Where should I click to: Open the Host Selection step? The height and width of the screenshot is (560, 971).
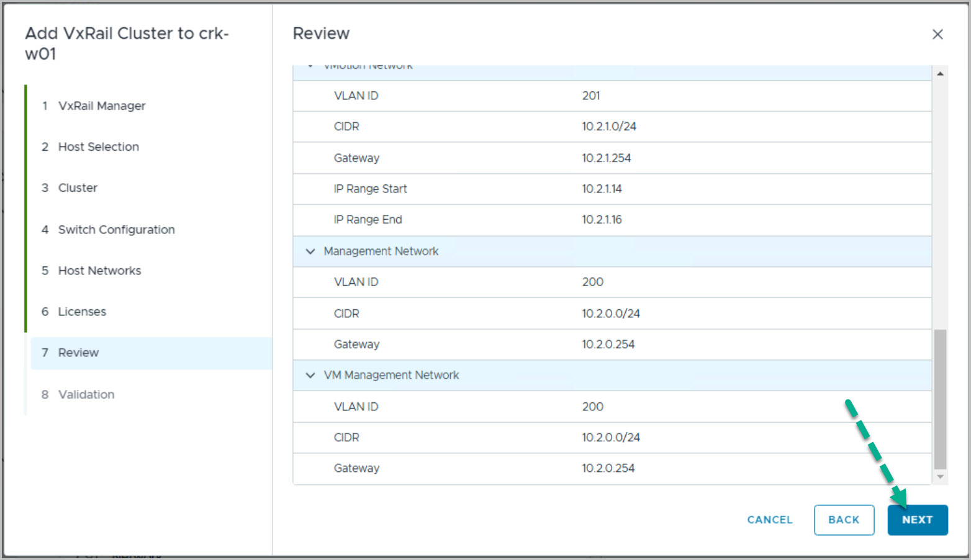[x=98, y=147]
